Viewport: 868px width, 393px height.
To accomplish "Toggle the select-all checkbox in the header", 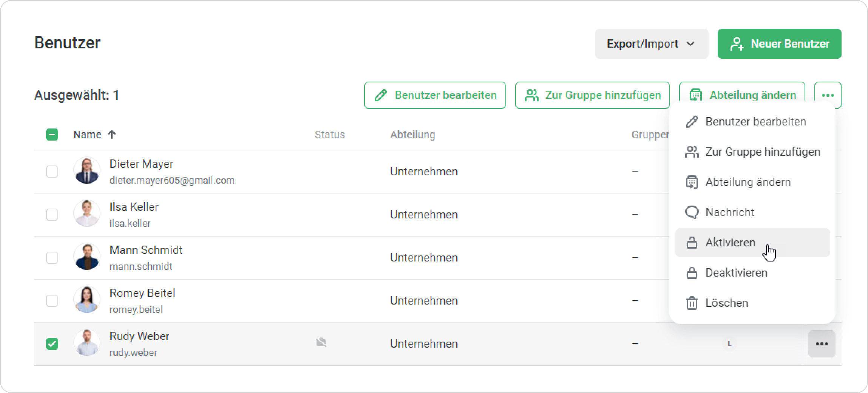I will point(52,135).
